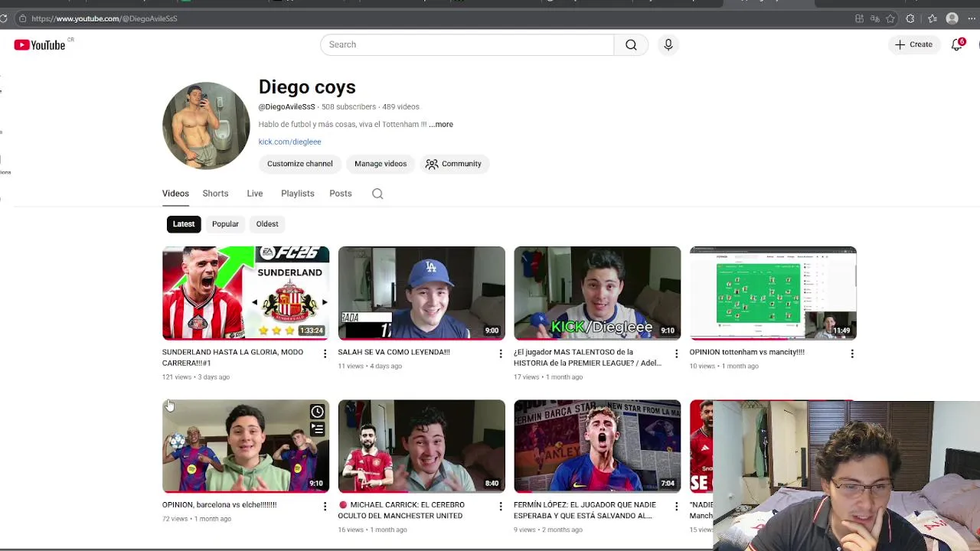980x551 pixels.
Task: Click browser profile avatar
Action: click(x=952, y=18)
